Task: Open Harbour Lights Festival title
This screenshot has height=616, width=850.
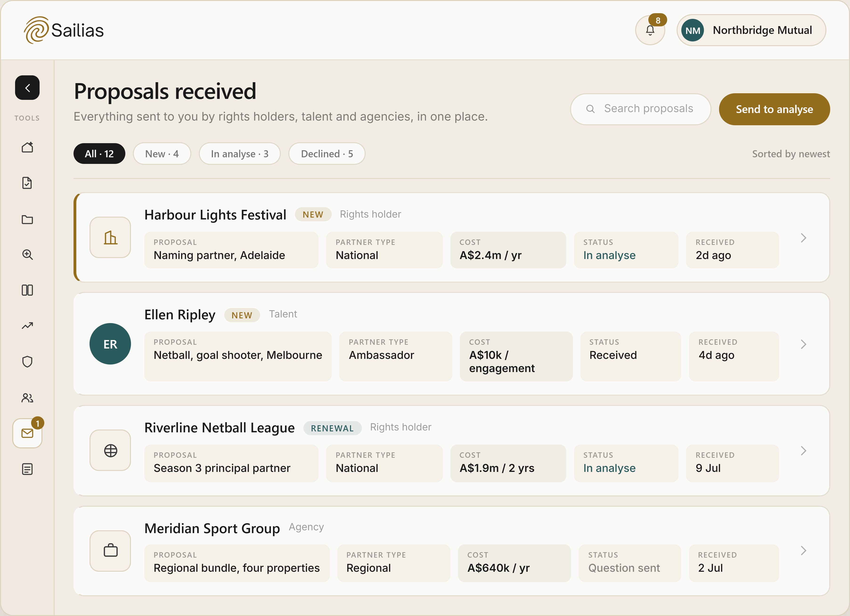Action: point(215,215)
